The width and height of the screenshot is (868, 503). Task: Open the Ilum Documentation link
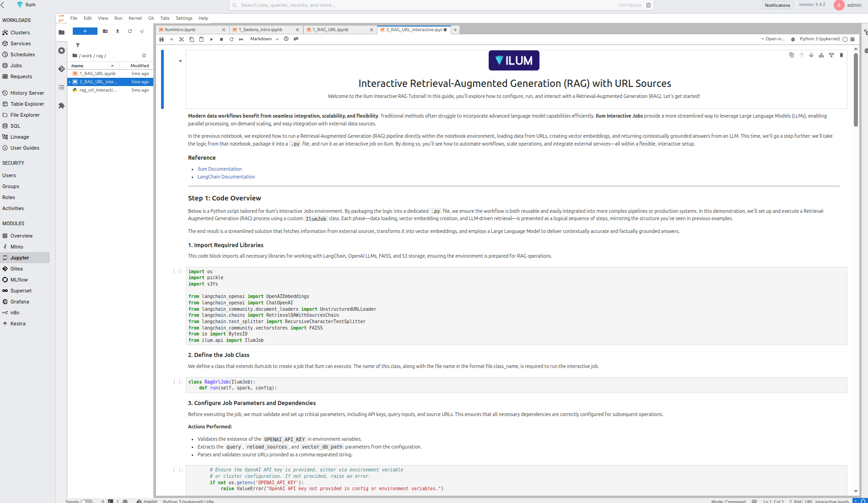pos(220,169)
